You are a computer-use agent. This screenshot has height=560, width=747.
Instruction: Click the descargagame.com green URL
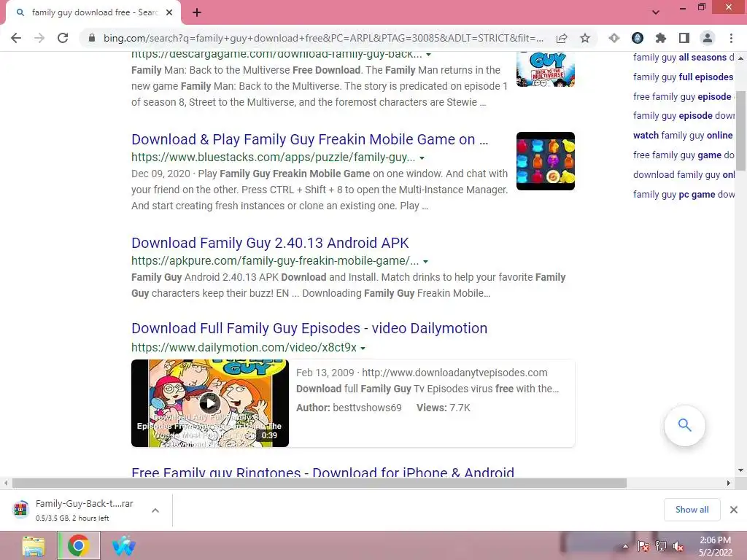click(276, 55)
